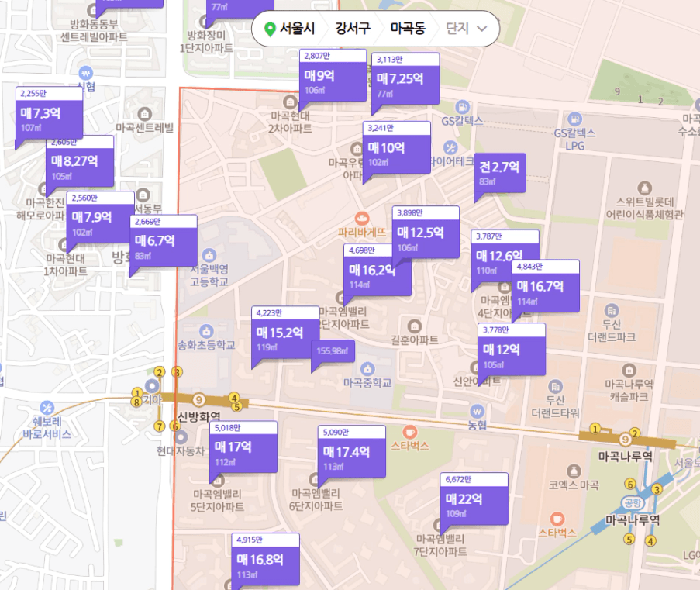The width and height of the screenshot is (700, 590).
Task: Click the 스타벅스 cafe icon near 마곡나루역
Action: tap(557, 519)
